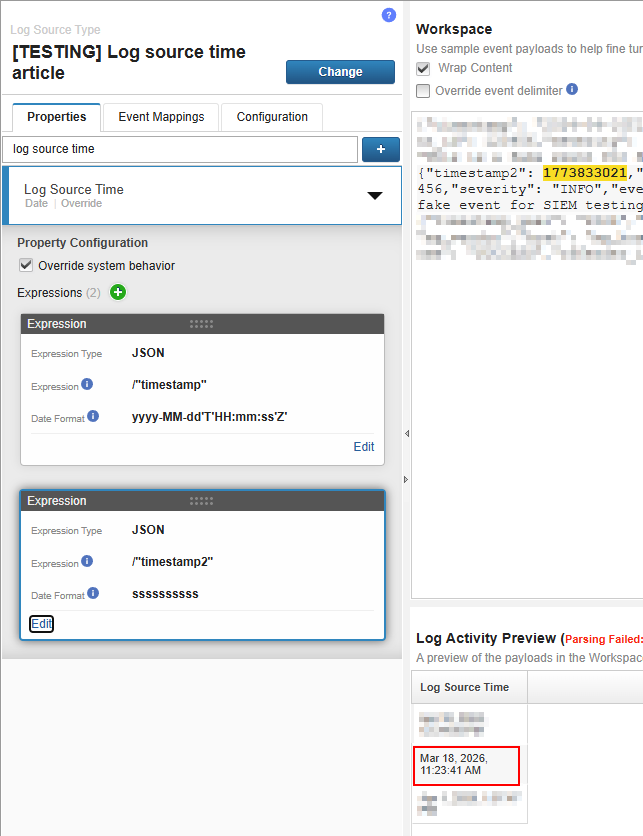Screen dimensions: 643x836
Task: Disable the Wrap Content checkbox
Action: point(423,68)
